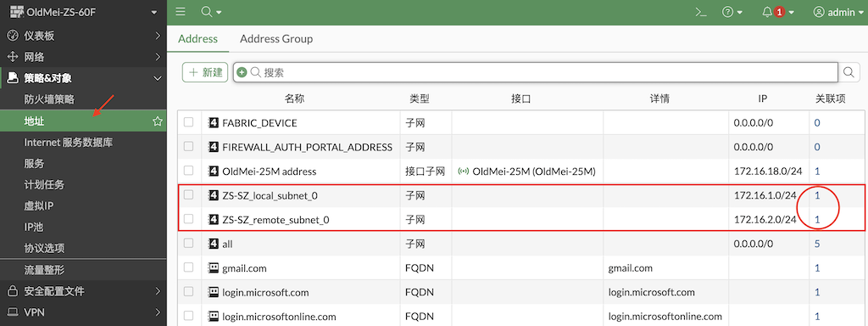Click the gmail.com FQDN icon
This screenshot has width=868, height=326.
pos(213,267)
